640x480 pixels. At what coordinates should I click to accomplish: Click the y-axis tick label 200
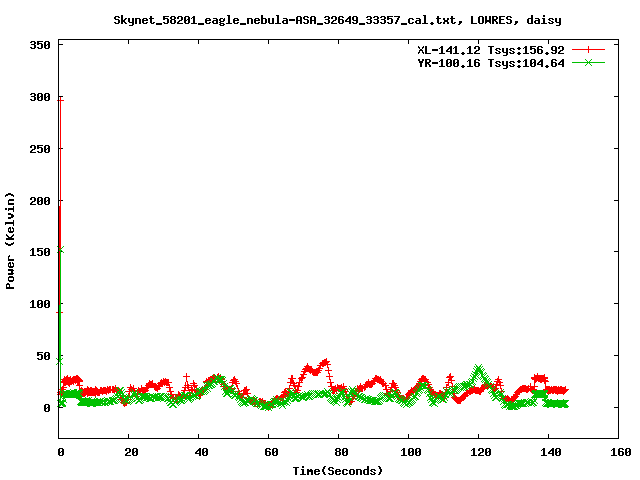(40, 201)
